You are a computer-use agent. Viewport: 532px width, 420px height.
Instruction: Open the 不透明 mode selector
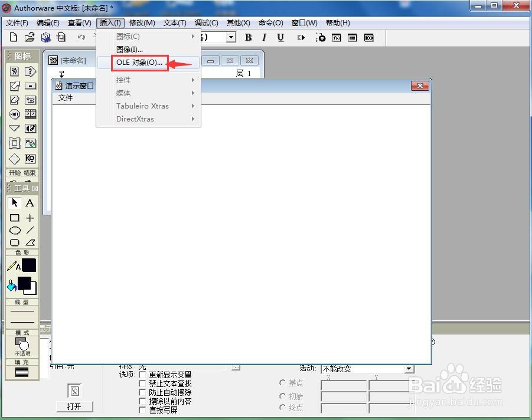click(x=22, y=346)
